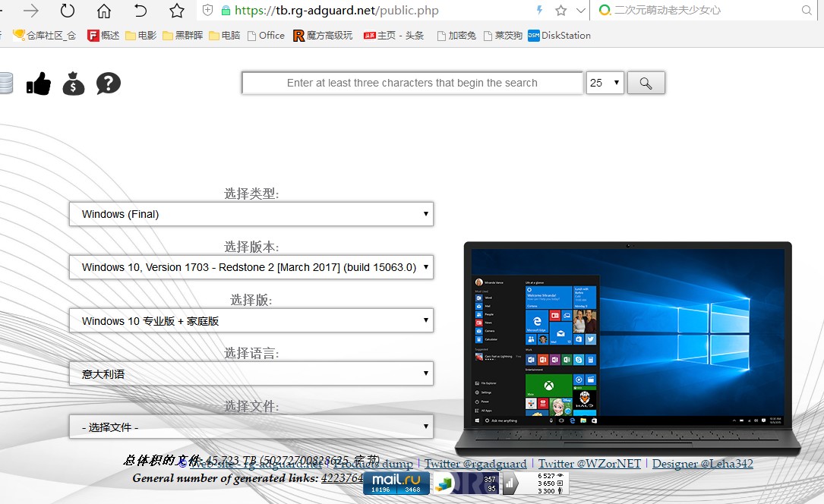Open the Italian language selection dropdown

click(x=251, y=373)
